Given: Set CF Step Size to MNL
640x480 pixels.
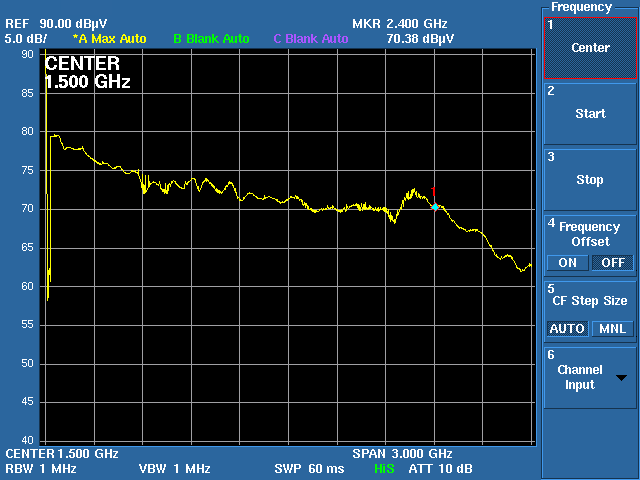Looking at the screenshot, I should coord(613,329).
